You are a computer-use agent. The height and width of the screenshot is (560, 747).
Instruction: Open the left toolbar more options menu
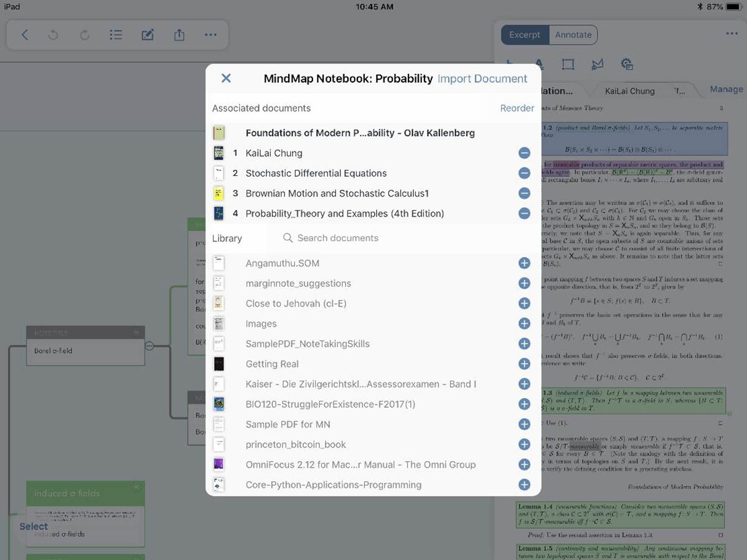click(x=210, y=35)
